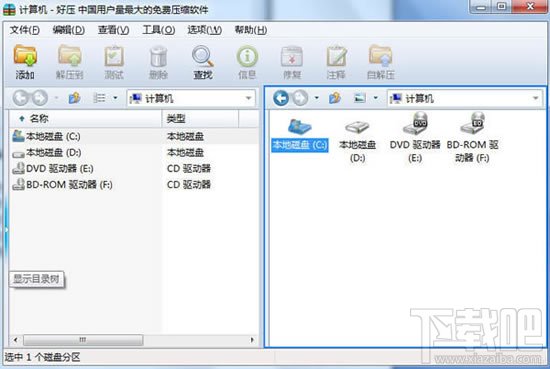Minimize the 好压 window
This screenshot has width=550, height=369.
tap(481, 7)
